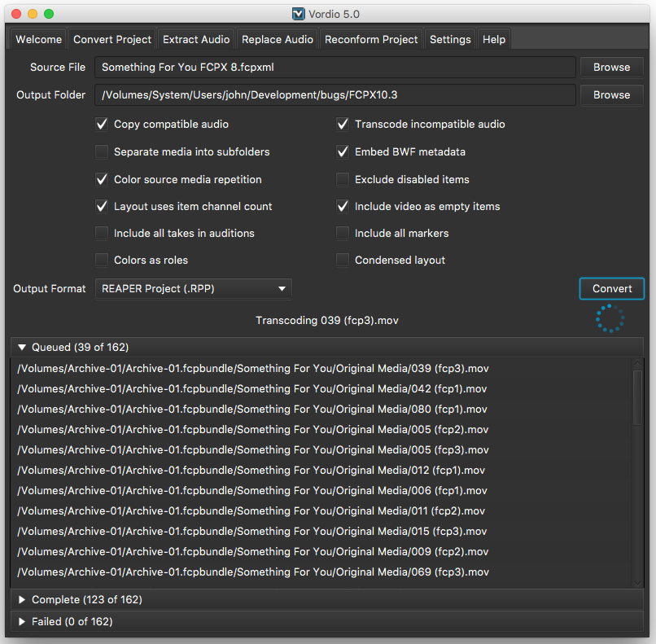Switch to the Welcome tab
The width and height of the screenshot is (656, 644).
pyautogui.click(x=38, y=39)
